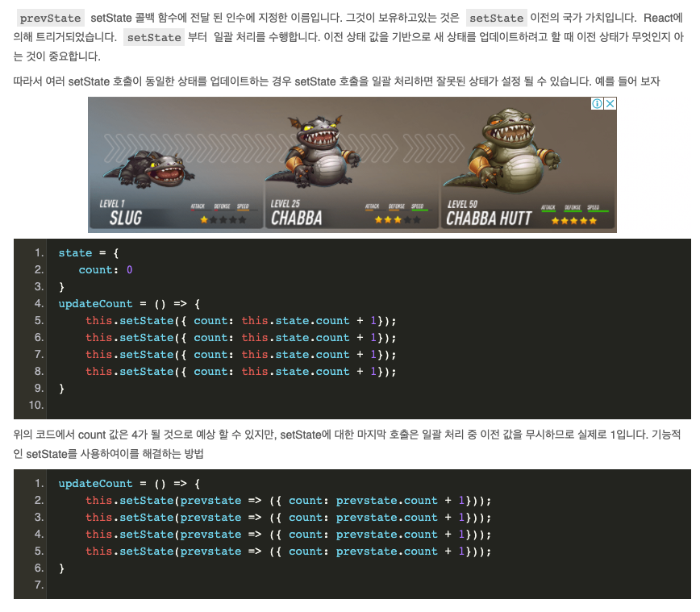The height and width of the screenshot is (612, 700).
Task: Click line 5 'this.setState({ count:' in the first block
Action: [240, 321]
